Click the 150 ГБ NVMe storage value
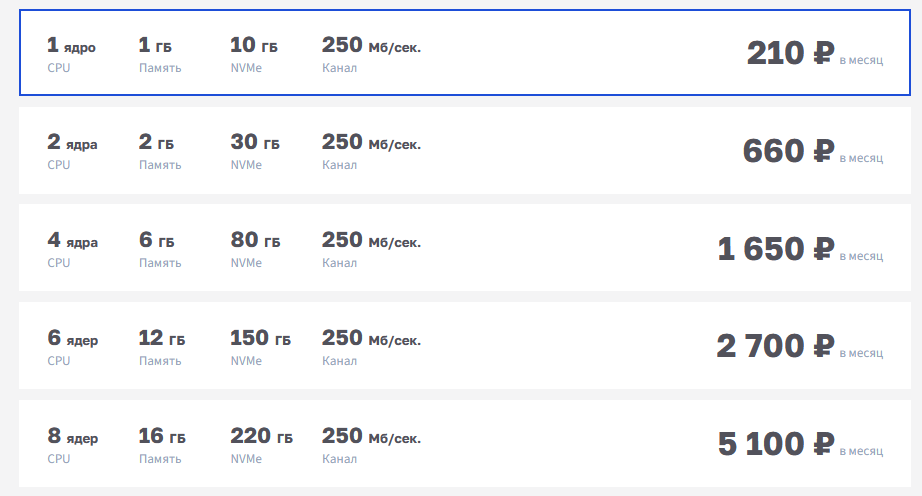The image size is (922, 496). 260,338
